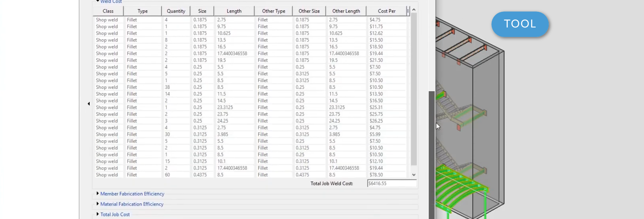
Task: Click the left-pointing panel collapse arrow
Action: (x=89, y=104)
